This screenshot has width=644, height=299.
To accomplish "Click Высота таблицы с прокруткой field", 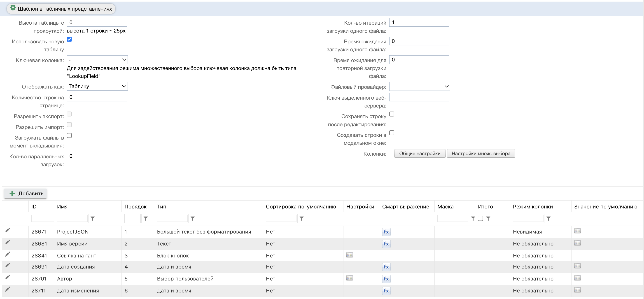I will 97,23.
